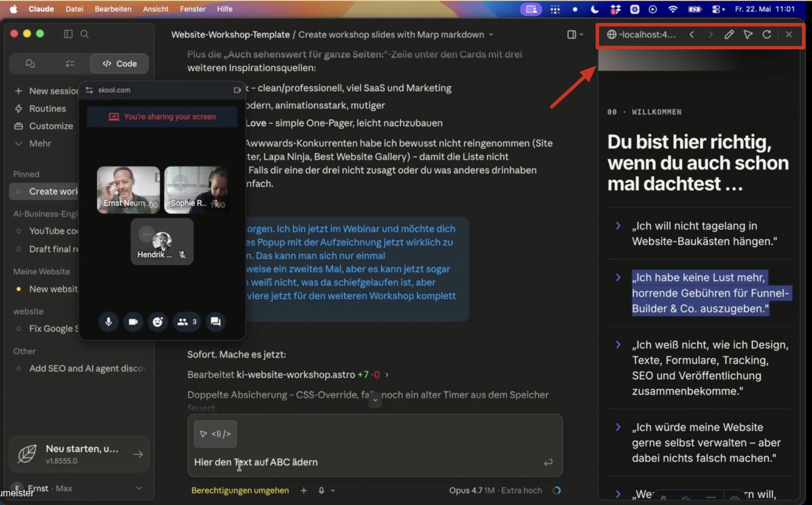Open the call chat panel
The image size is (812, 505).
[215, 322]
